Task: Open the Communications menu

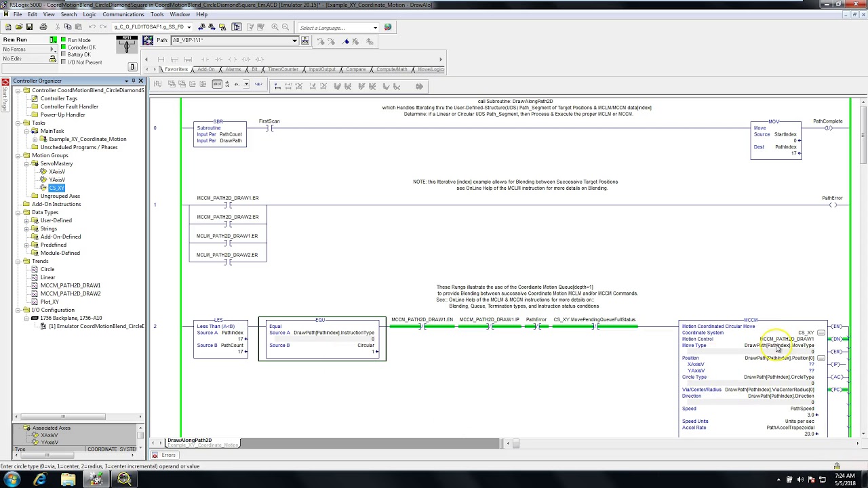Action: [123, 14]
